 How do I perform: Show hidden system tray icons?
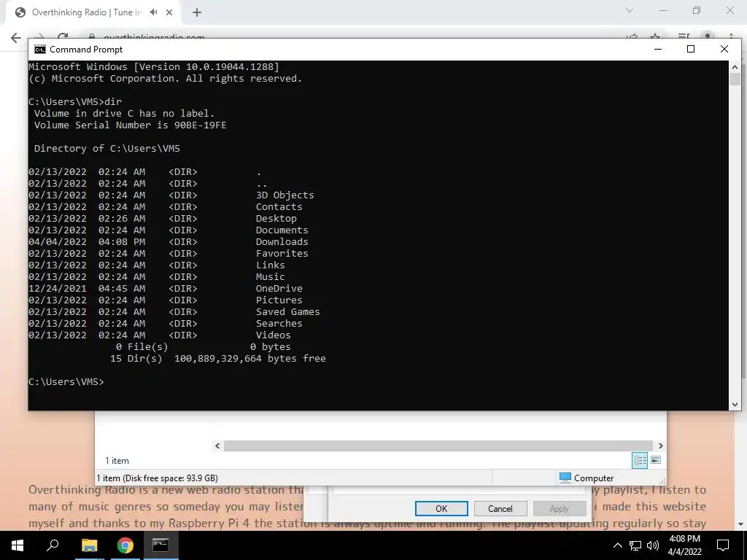617,545
